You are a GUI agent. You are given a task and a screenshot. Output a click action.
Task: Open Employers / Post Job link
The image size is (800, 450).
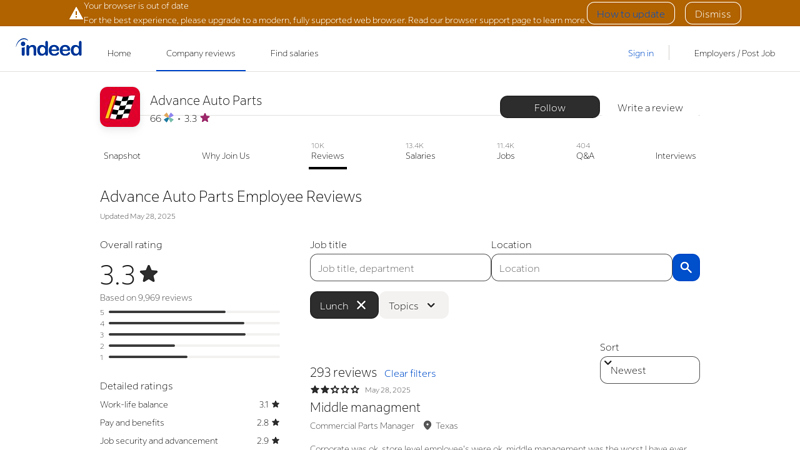pos(734,53)
